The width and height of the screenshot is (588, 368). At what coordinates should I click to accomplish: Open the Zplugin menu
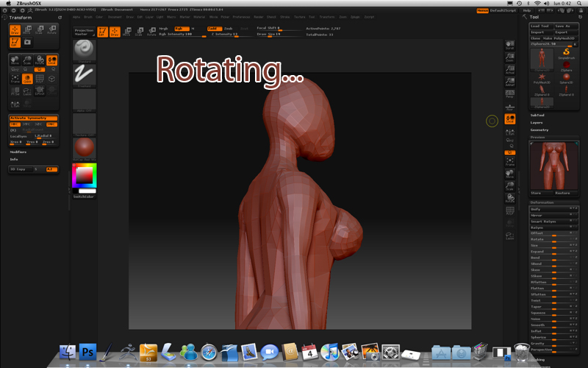(x=355, y=17)
